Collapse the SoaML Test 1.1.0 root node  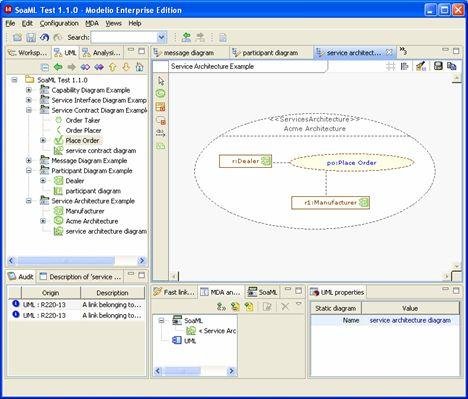pos(14,80)
